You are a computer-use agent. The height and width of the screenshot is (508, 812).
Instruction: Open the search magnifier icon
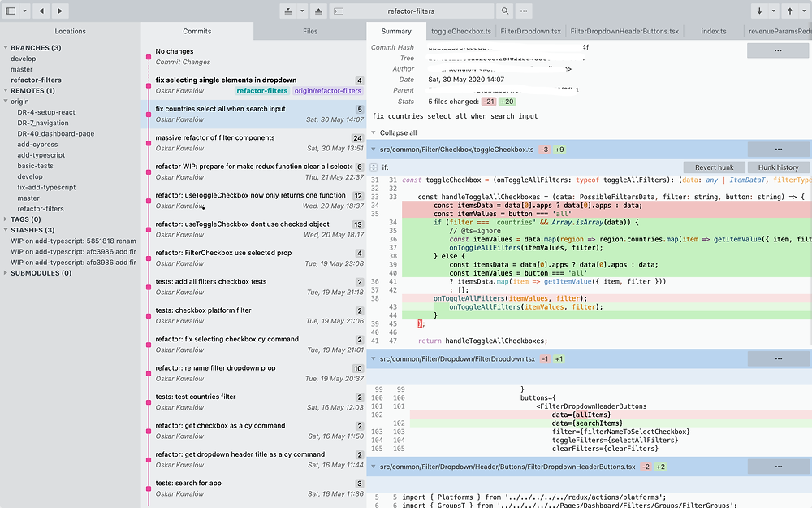click(505, 11)
